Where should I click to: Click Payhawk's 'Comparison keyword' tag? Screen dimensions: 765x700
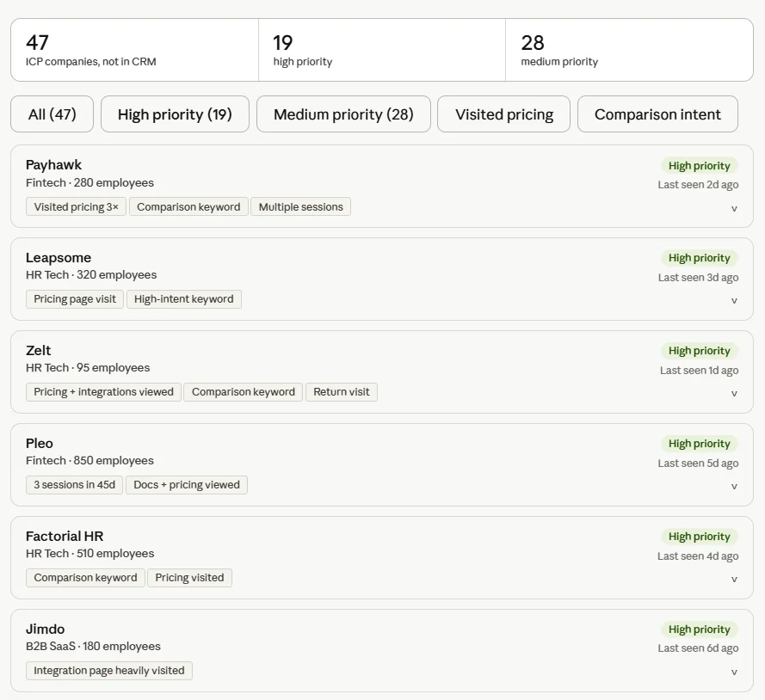(188, 206)
